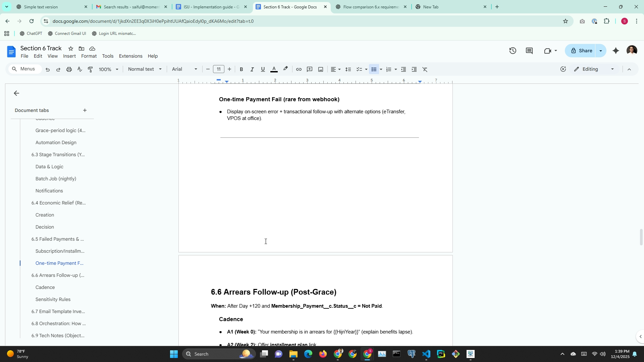This screenshot has height=362, width=644.
Task: Open the Normal text style dropdown
Action: point(145,69)
